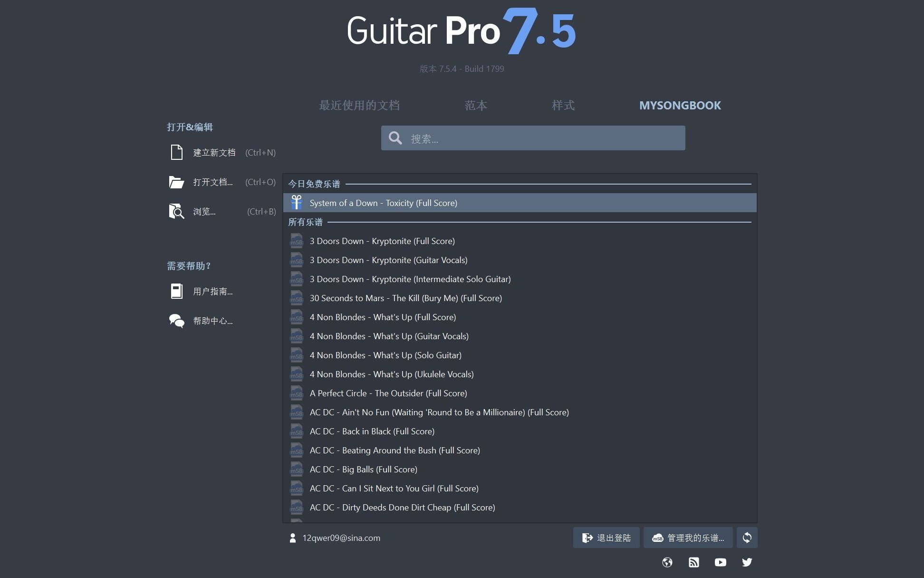Select 30 Seconds to Mars - The Kill
The height and width of the screenshot is (578, 924).
520,298
